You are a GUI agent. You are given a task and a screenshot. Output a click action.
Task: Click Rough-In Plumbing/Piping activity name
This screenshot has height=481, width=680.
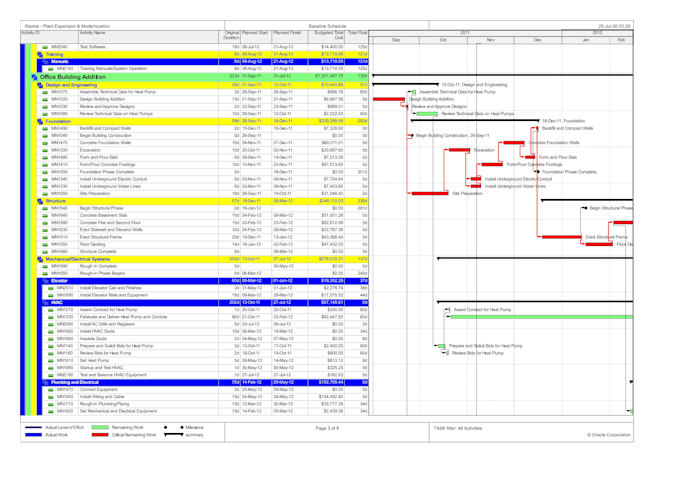pos(105,404)
